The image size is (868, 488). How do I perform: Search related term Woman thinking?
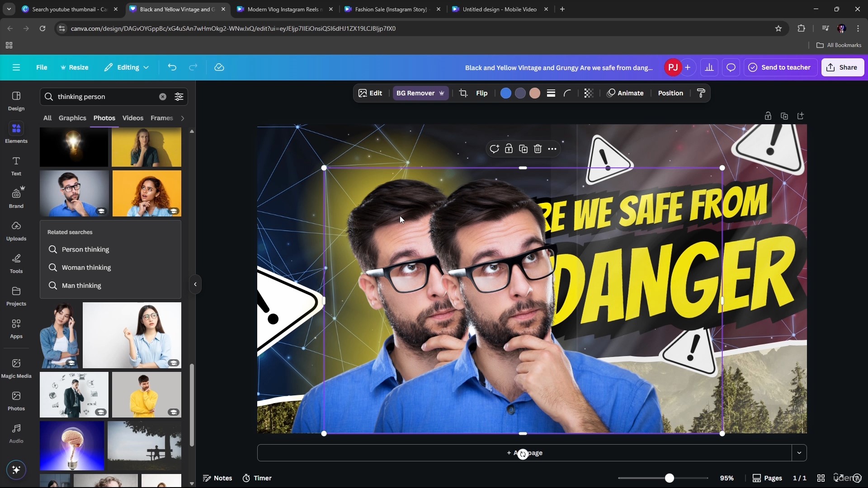[x=86, y=267]
